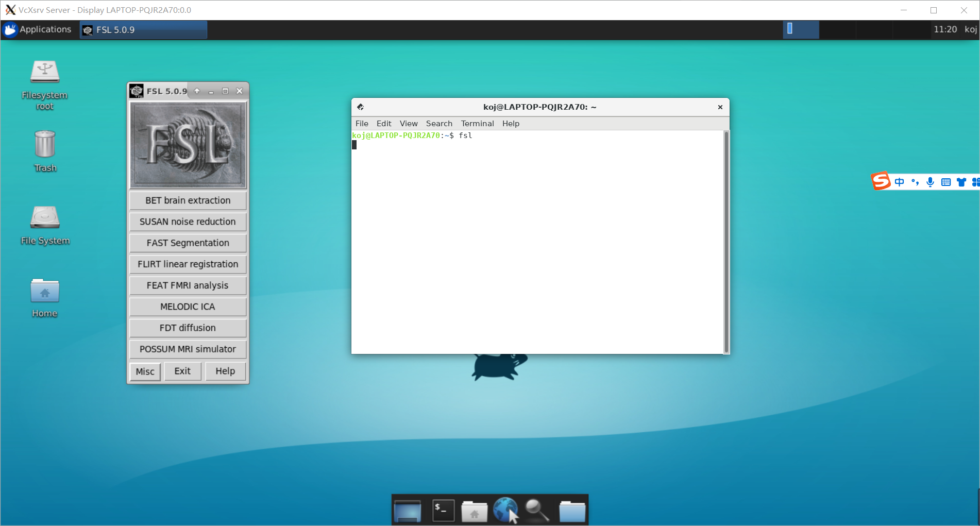Launch the web browser globe icon
The width and height of the screenshot is (980, 526).
coord(505,509)
